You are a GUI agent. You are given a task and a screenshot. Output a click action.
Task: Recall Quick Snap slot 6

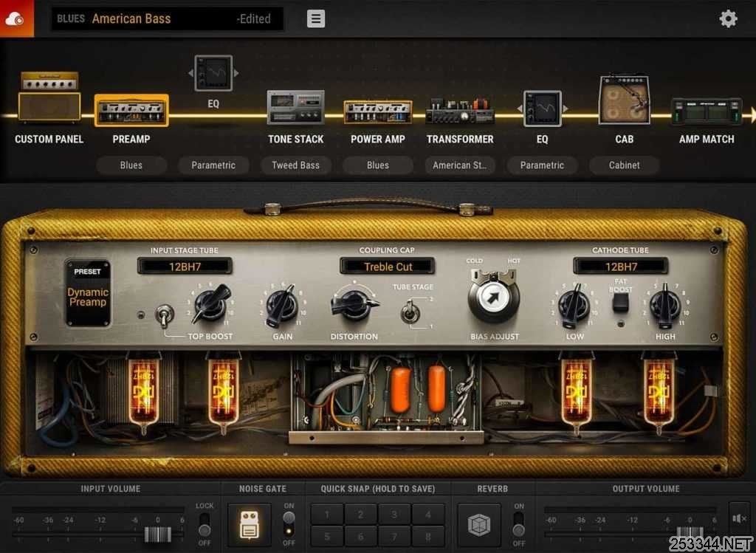(x=360, y=536)
